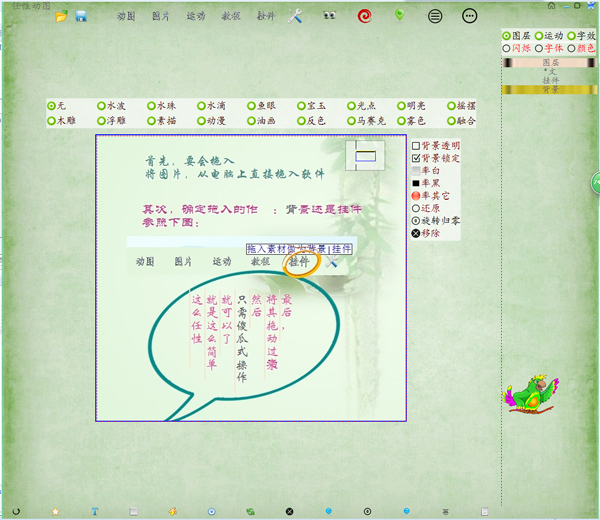
Task: Uncheck the 背景锁定 checkbox
Action: click(x=416, y=158)
